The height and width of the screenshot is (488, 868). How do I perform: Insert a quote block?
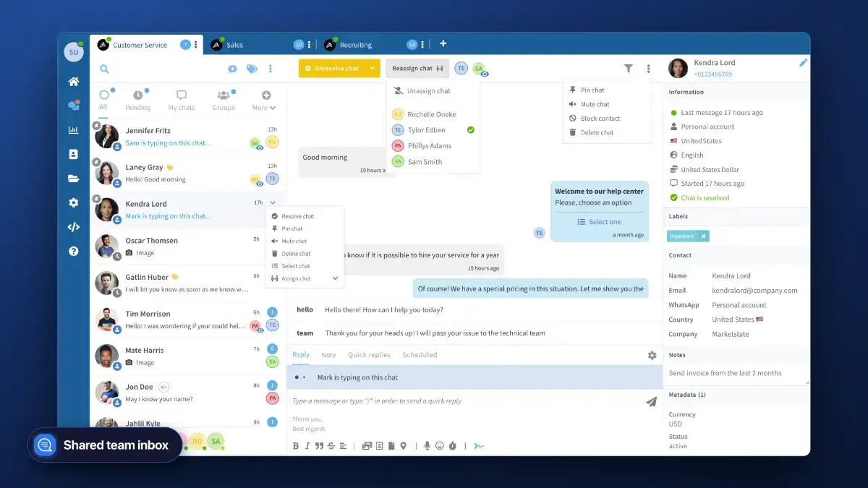click(x=319, y=446)
